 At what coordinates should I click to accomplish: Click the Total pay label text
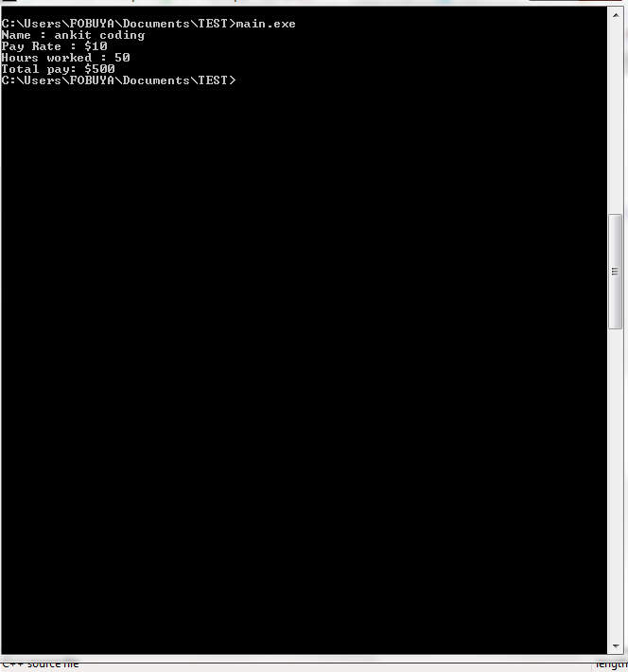[x=39, y=69]
